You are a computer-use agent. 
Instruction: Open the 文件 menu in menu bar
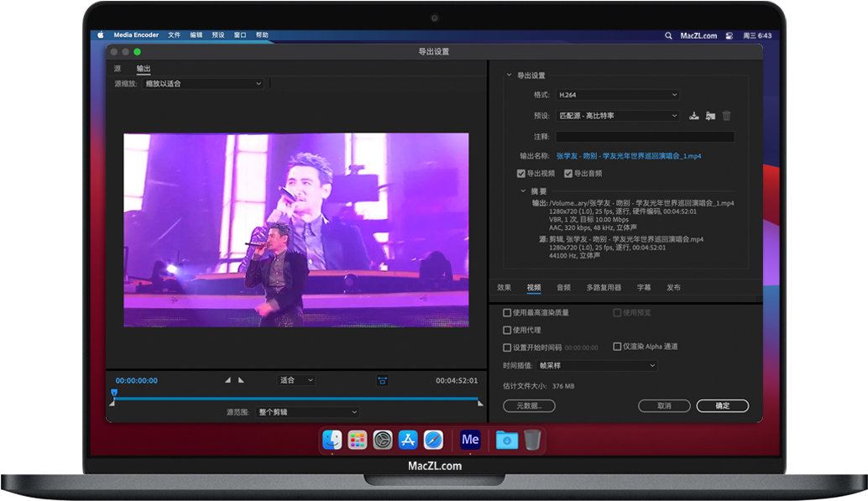point(174,35)
